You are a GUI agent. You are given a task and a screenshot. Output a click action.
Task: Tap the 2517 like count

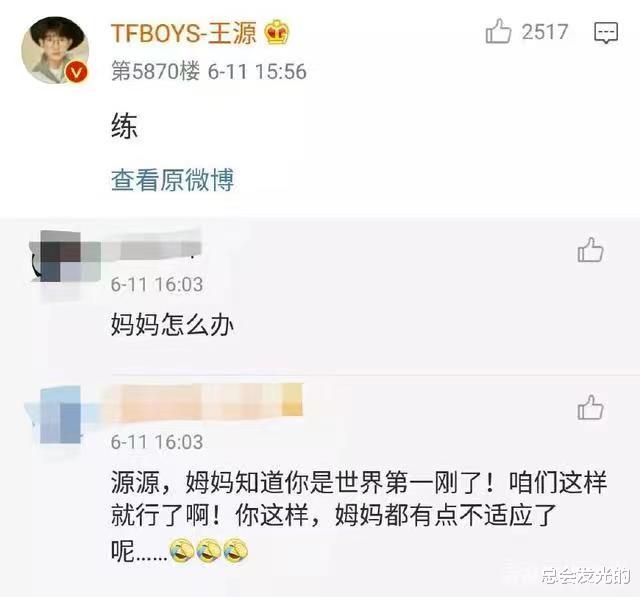pos(545,32)
